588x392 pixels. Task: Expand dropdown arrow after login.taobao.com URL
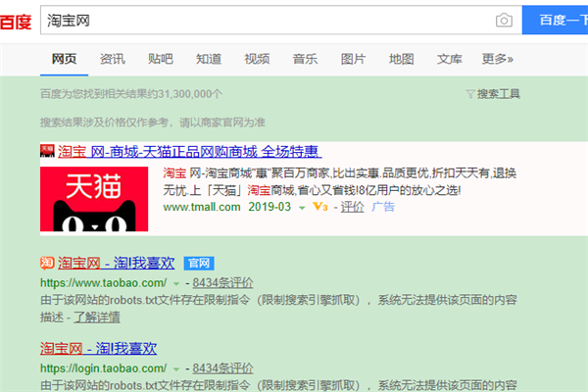tap(175, 369)
